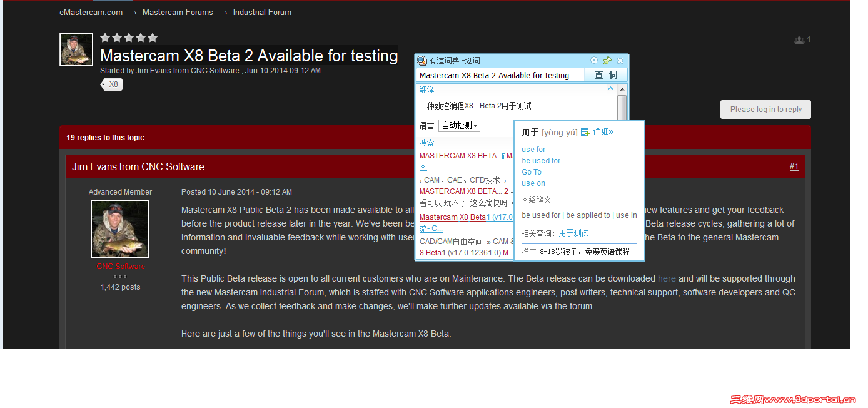Viewport: 868px width, 408px height.
Task: Go to Industrial Forum breadcrumb
Action: coord(262,12)
